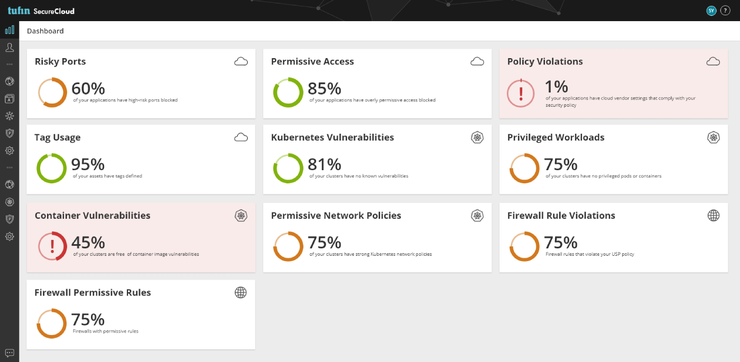Open the Policy Violations card
740x362 pixels.
click(x=614, y=83)
